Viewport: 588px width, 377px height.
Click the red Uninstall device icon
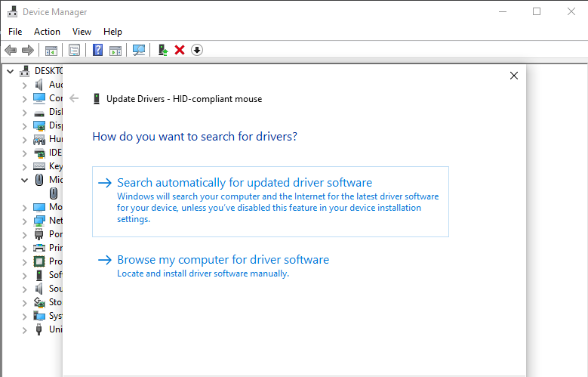click(180, 50)
